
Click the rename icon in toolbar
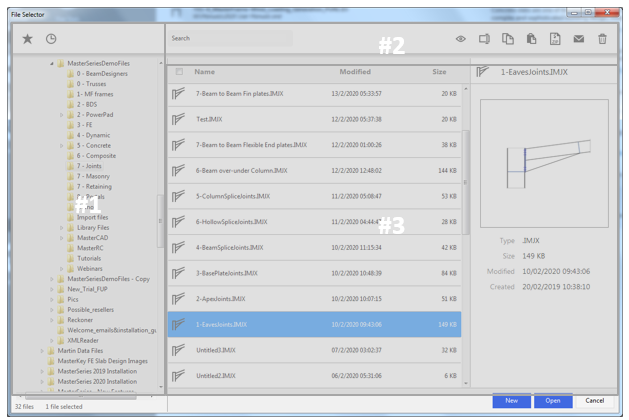click(x=485, y=39)
